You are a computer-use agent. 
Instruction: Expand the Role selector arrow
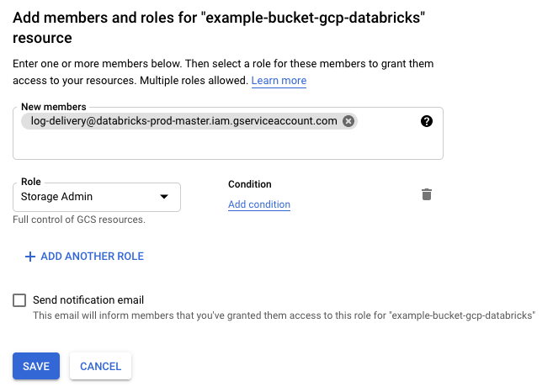(x=164, y=197)
